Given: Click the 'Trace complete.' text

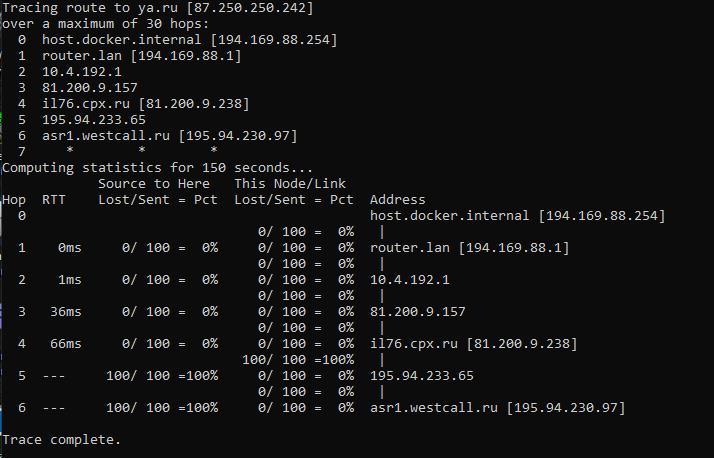Looking at the screenshot, I should tap(61, 440).
